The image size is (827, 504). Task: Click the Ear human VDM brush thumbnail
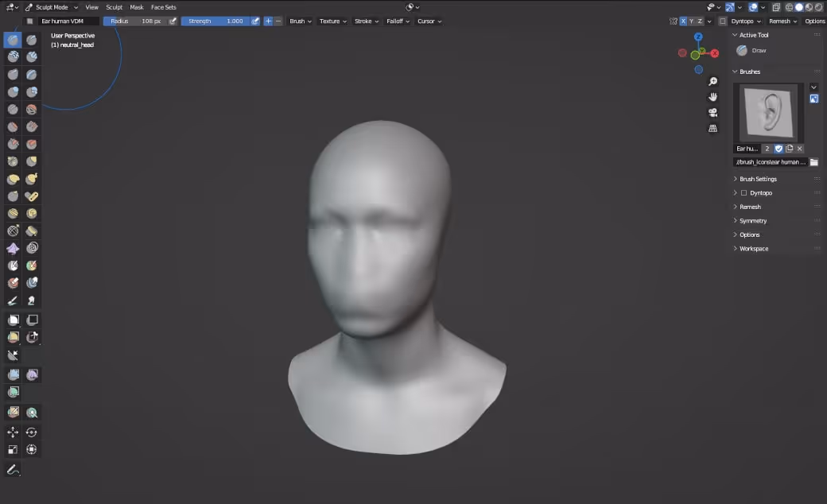pos(770,112)
